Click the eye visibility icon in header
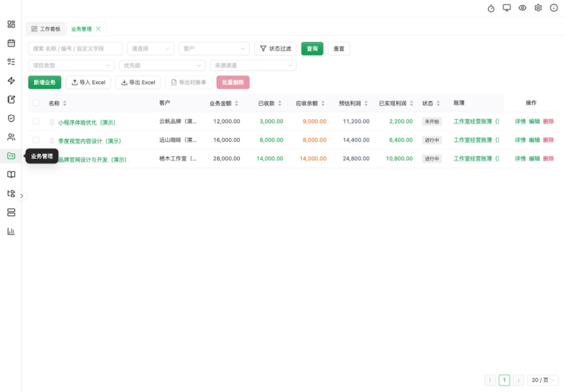 tap(522, 8)
